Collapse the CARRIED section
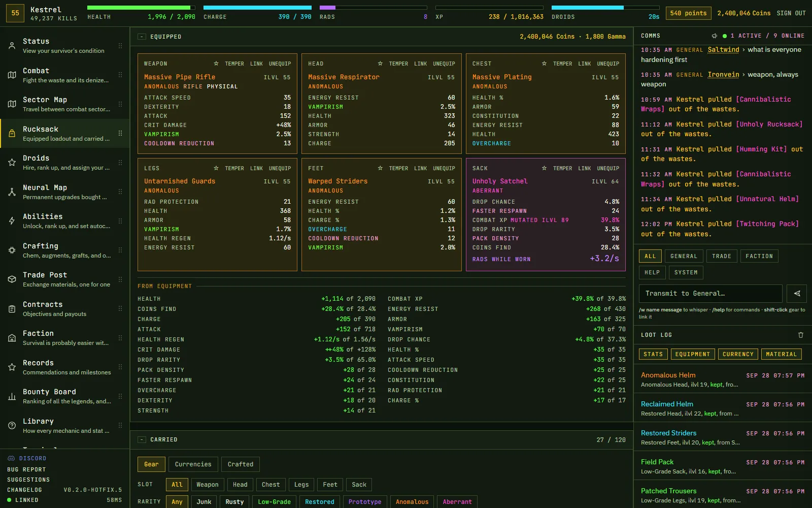The width and height of the screenshot is (812, 508). [142, 439]
